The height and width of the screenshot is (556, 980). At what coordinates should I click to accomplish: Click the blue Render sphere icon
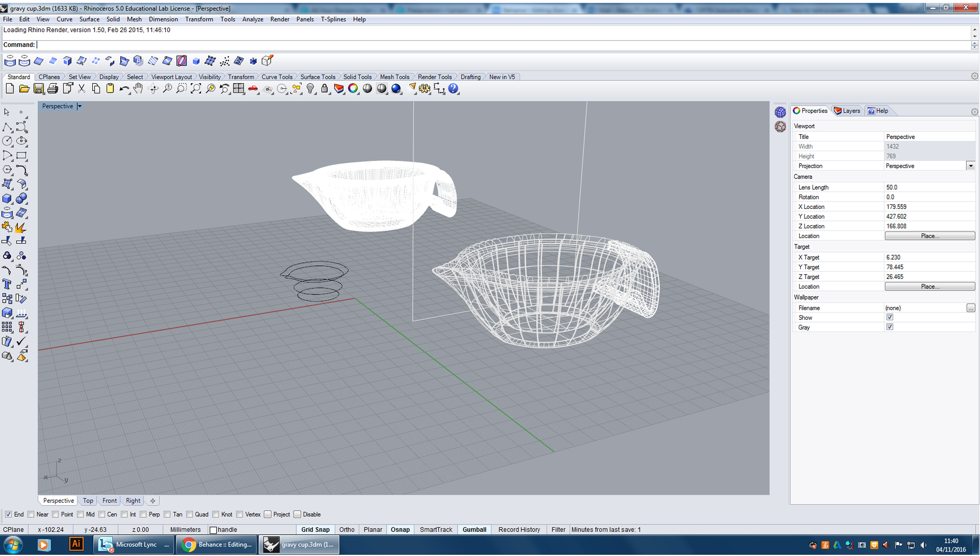pos(396,89)
